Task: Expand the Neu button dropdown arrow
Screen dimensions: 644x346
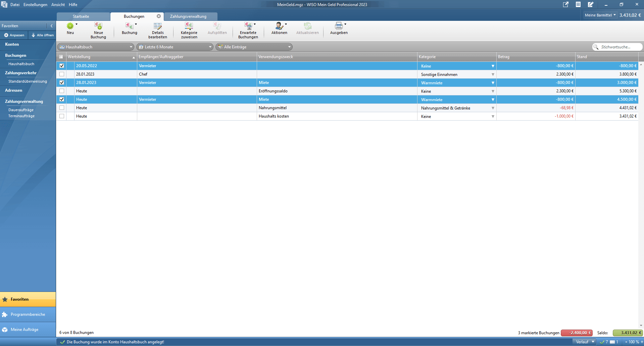Action: (77, 24)
